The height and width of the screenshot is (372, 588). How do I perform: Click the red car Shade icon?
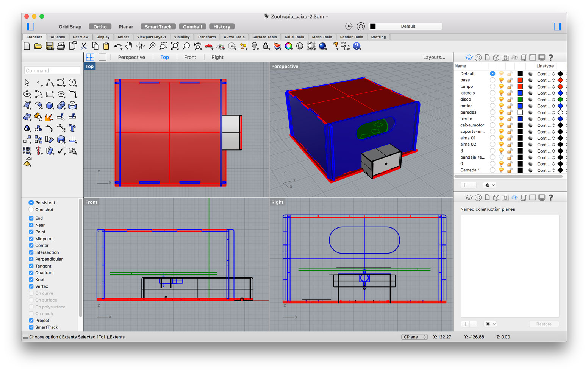[x=209, y=46]
